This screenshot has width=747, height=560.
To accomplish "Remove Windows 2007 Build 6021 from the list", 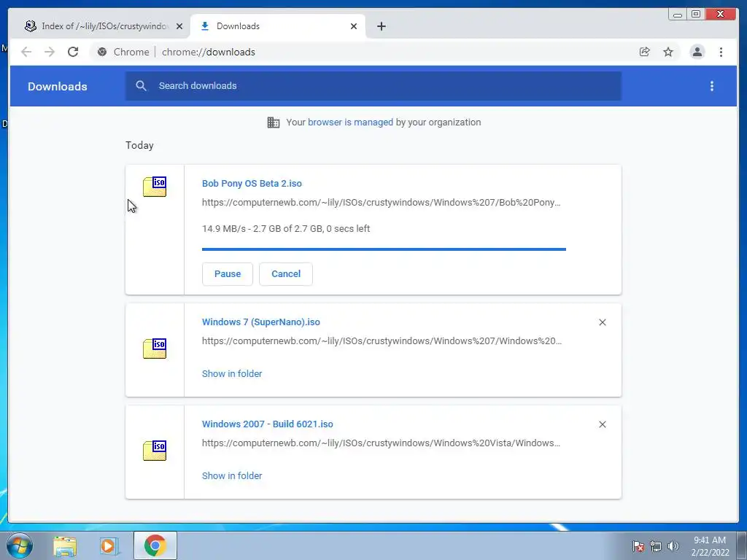I will click(602, 424).
